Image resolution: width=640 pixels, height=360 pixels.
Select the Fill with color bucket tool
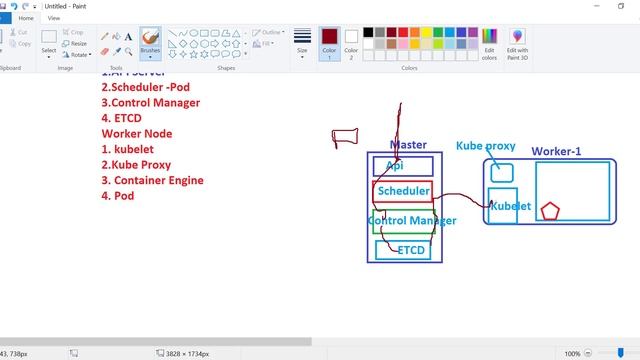116,37
